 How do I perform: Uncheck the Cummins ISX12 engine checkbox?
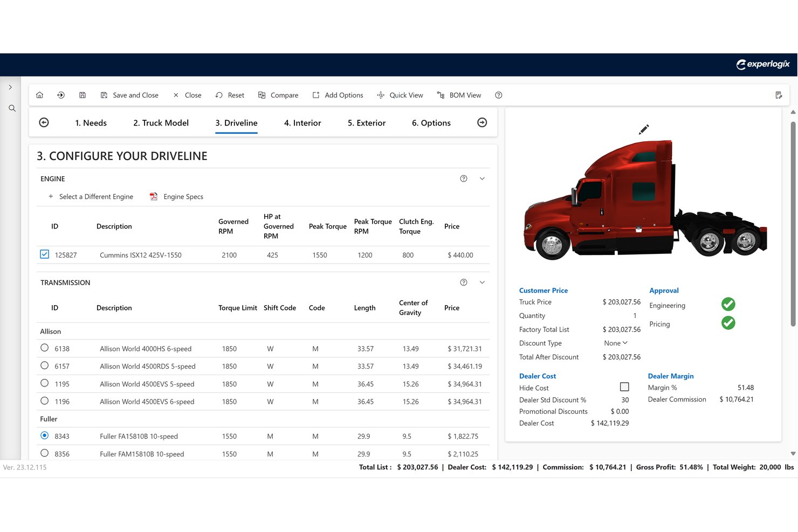[45, 254]
